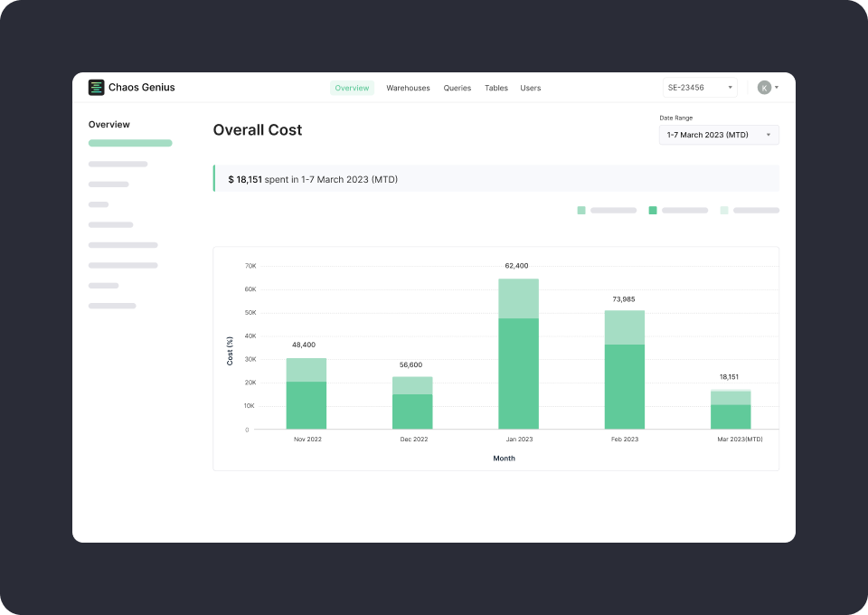Open the Date Range dropdown
This screenshot has height=615, width=868.
point(719,134)
